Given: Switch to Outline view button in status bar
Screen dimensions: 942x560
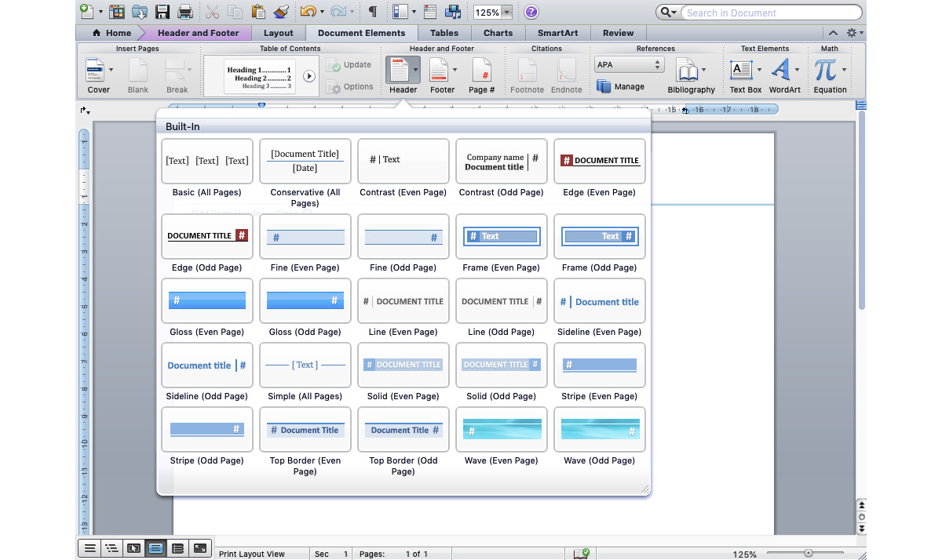Looking at the screenshot, I should 111,549.
